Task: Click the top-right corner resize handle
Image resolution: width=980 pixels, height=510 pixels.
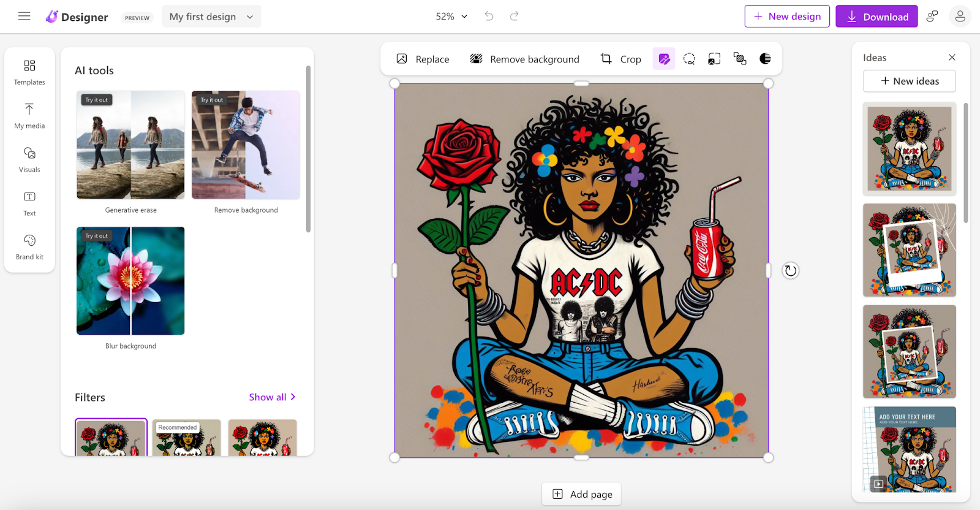Action: [x=769, y=83]
